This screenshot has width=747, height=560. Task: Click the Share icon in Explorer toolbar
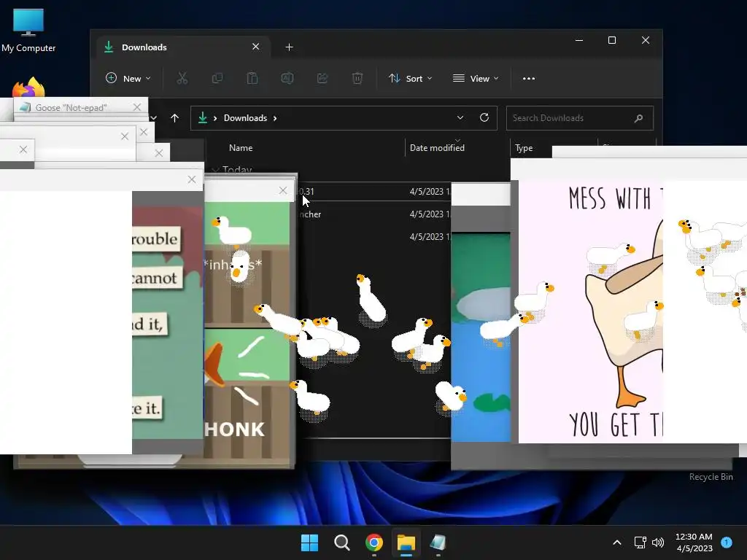[322, 79]
